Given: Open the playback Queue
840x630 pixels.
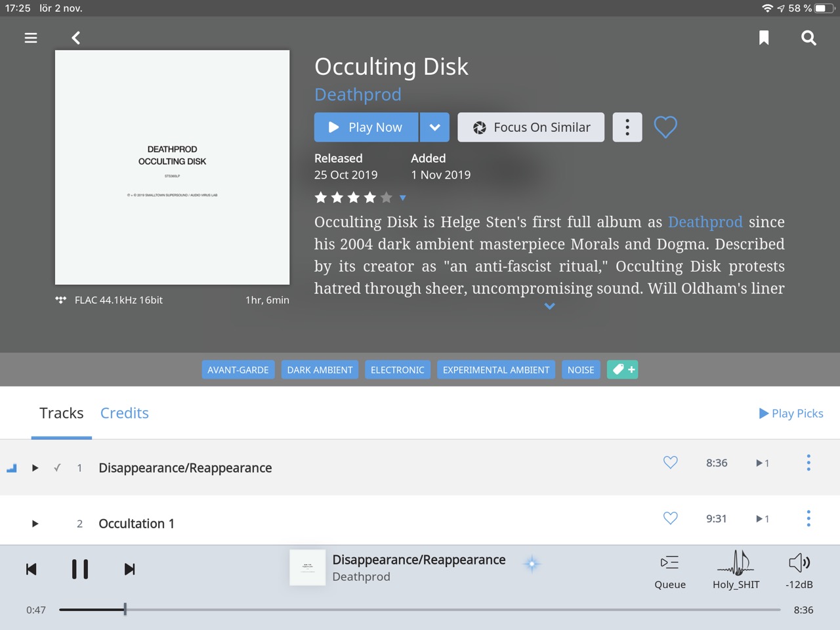Looking at the screenshot, I should pyautogui.click(x=670, y=571).
